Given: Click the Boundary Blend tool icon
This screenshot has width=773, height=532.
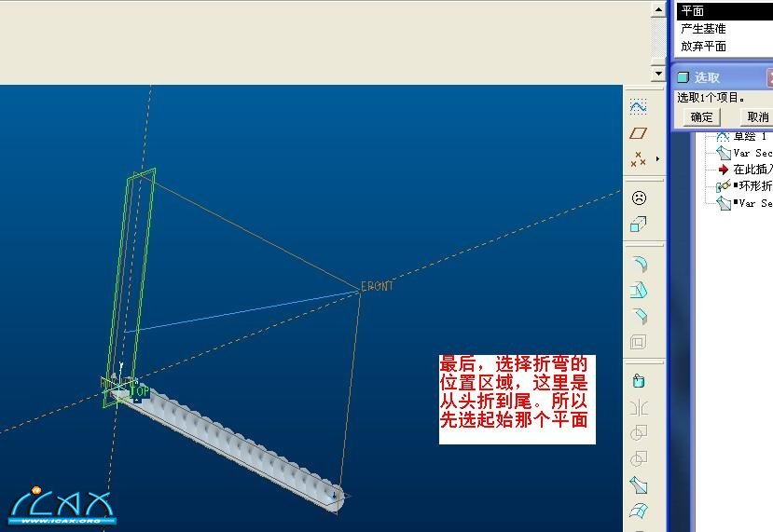Looking at the screenshot, I should [x=639, y=511].
